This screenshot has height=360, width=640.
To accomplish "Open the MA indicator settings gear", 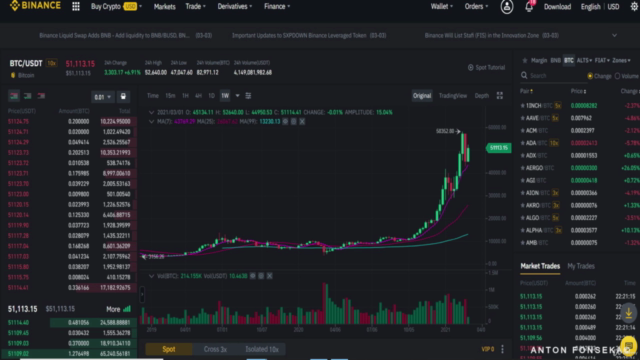I will [x=285, y=122].
